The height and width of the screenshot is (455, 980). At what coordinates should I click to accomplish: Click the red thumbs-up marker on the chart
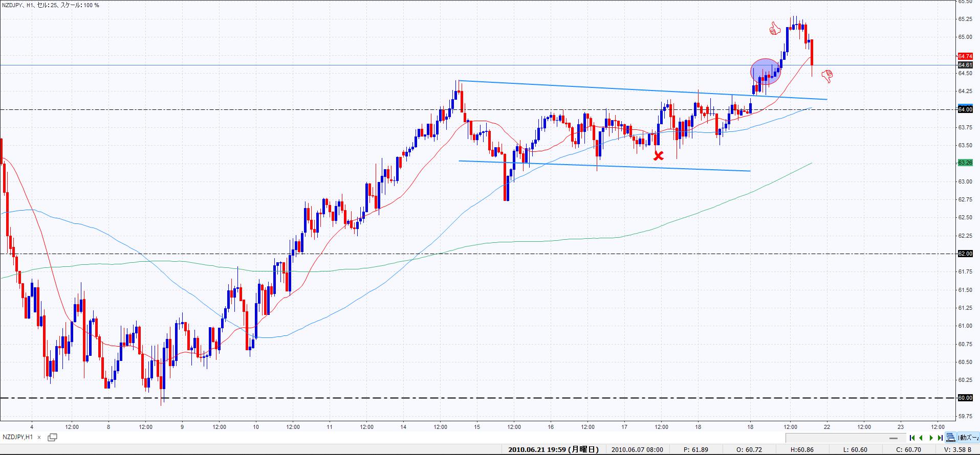click(x=774, y=29)
